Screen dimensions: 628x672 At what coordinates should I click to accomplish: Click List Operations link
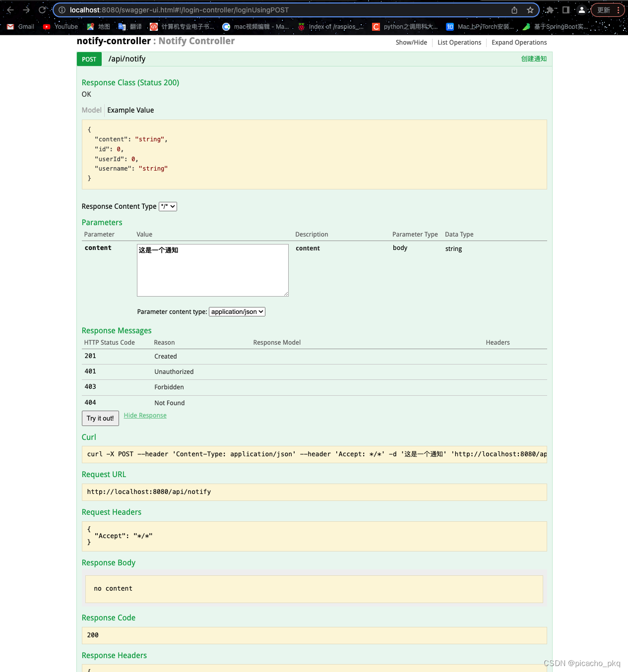[459, 43]
